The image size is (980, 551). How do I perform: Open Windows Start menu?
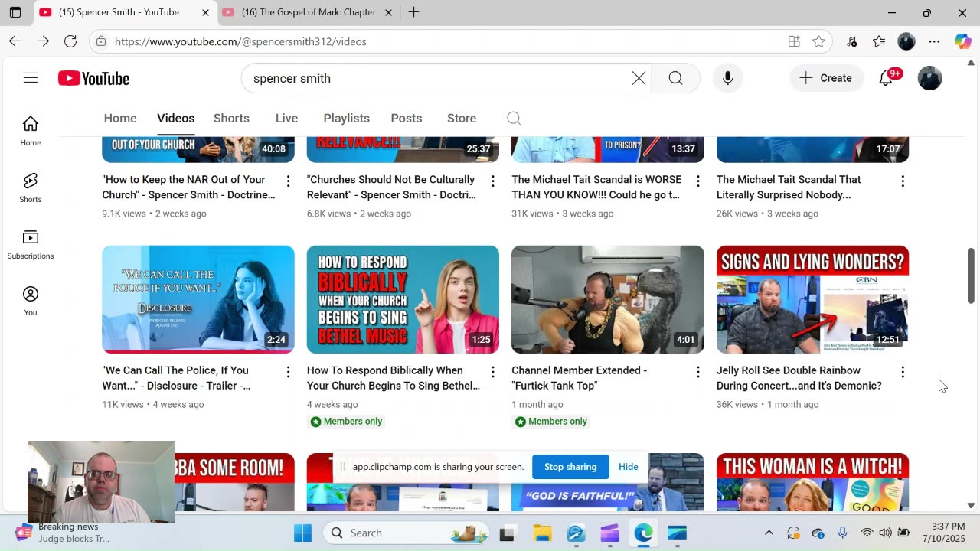pos(302,533)
